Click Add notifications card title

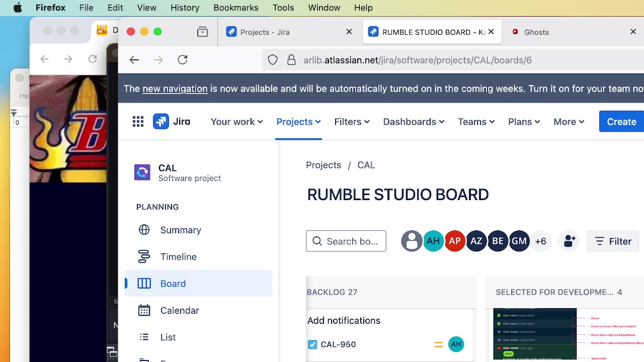[x=344, y=321]
